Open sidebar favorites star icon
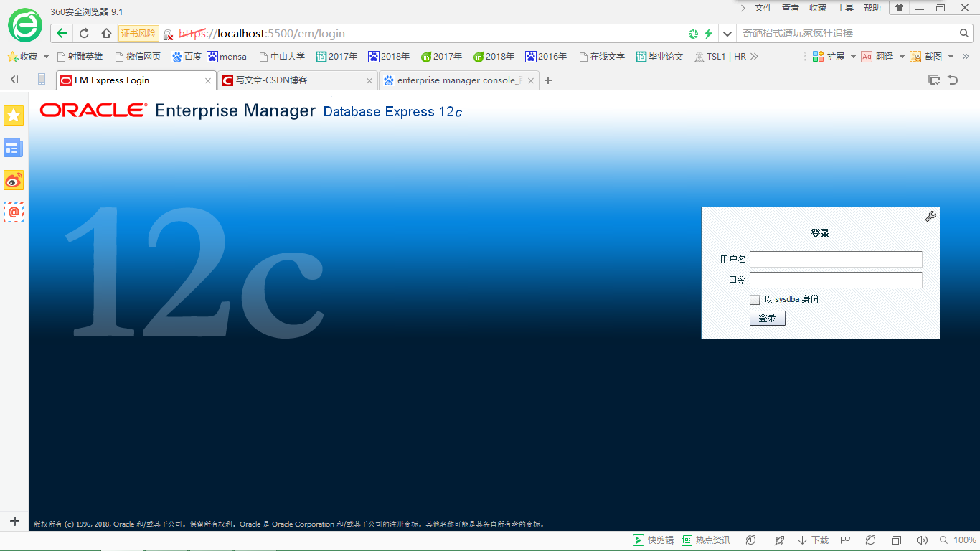 click(x=14, y=116)
